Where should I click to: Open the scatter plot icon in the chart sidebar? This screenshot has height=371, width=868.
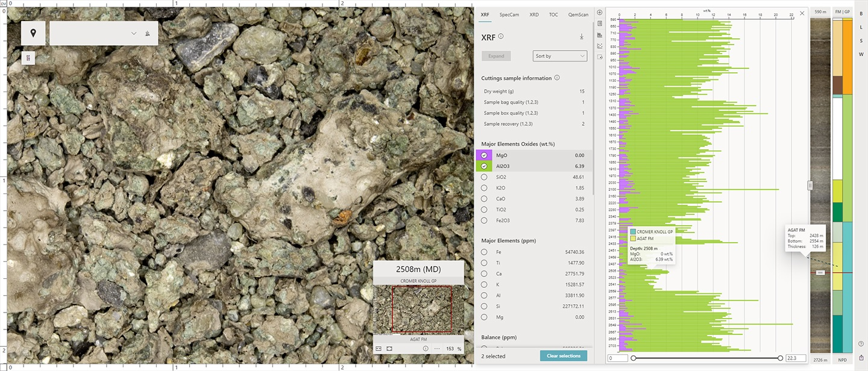pos(599,46)
